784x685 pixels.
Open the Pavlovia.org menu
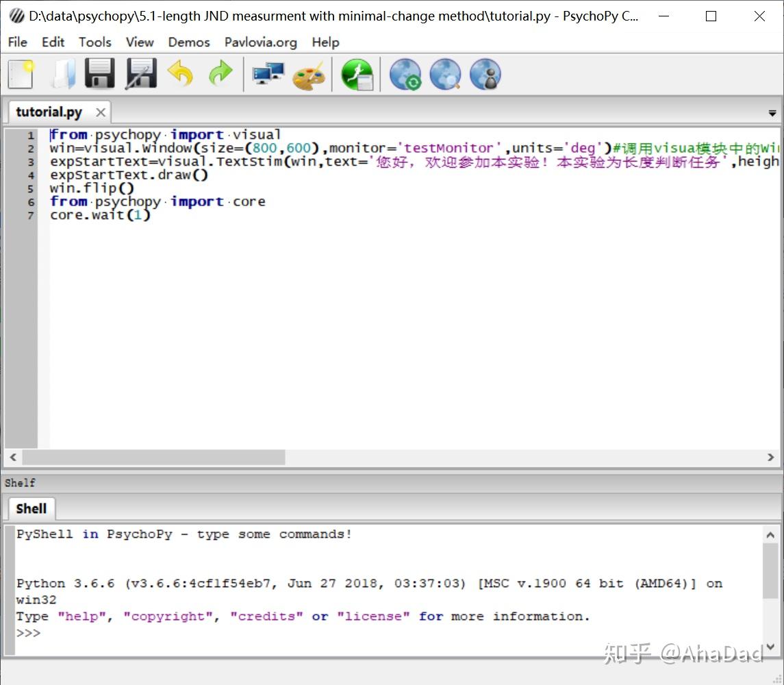261,42
